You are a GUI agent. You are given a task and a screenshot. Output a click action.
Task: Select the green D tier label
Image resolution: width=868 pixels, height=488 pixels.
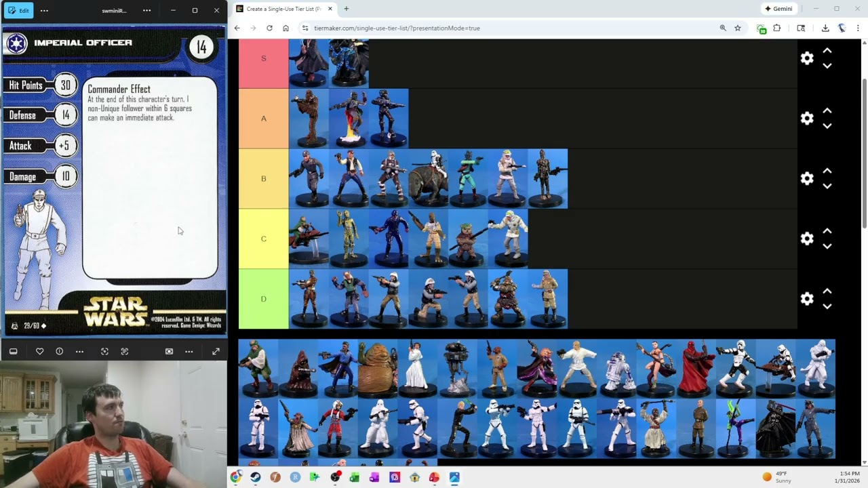tap(264, 299)
